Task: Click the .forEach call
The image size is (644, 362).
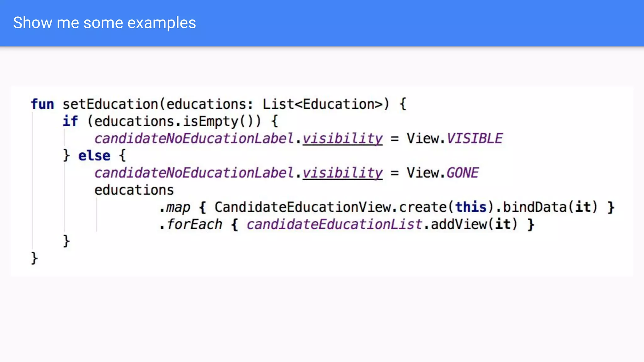Action: 191,224
